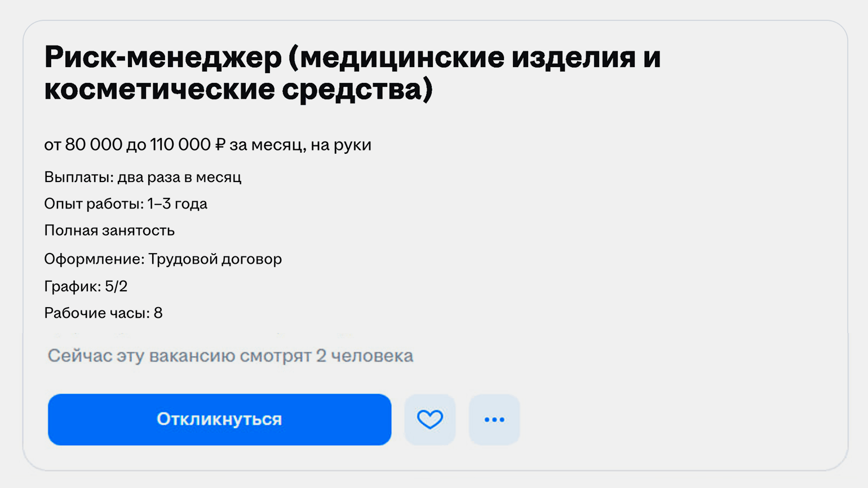Screen dimensions: 868x488
Task: Save vacancy with the heart icon
Action: click(x=429, y=419)
